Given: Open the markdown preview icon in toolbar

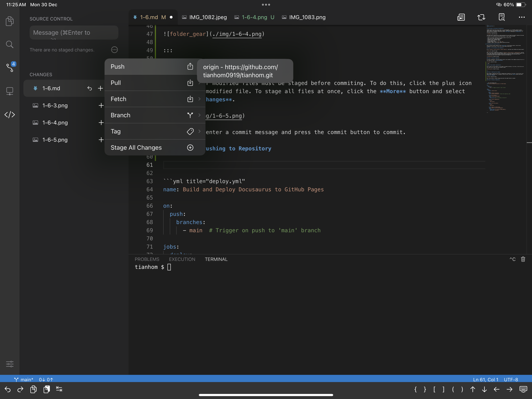Looking at the screenshot, I should pos(461,17).
